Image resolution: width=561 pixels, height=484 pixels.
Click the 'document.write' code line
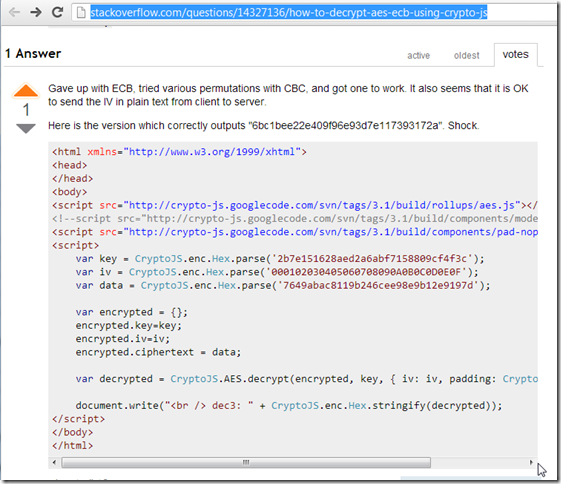pyautogui.click(x=289, y=405)
